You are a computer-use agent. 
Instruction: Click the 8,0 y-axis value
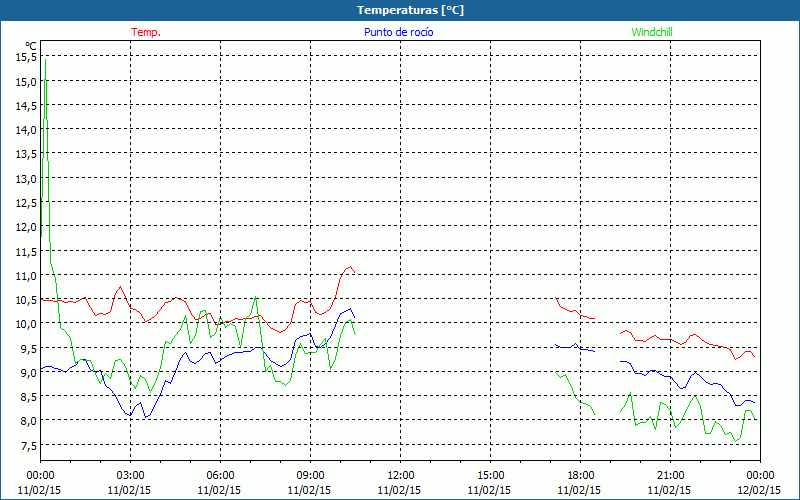coord(28,420)
